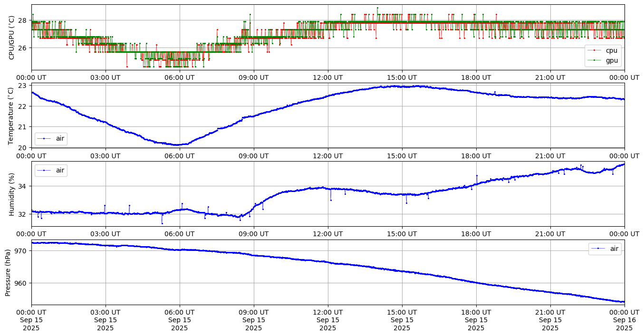Click '12:00 UT Sep 15 2025' bottom tick label

328,320
